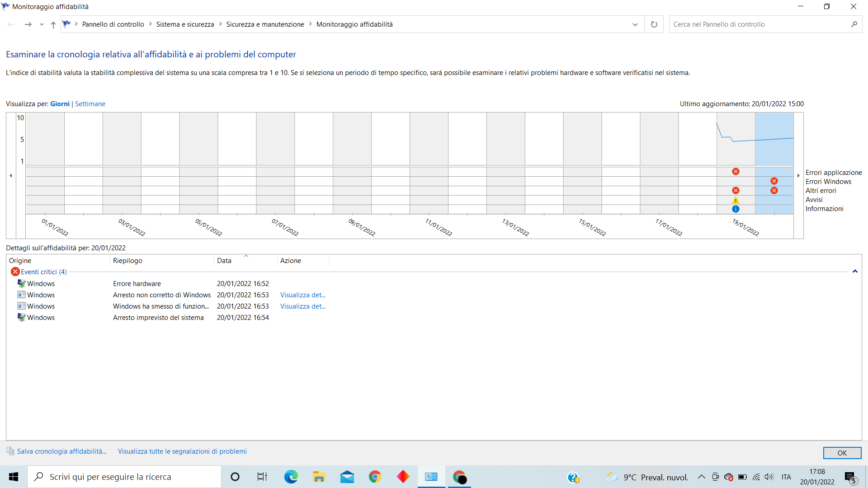The image size is (868, 488).
Task: Click the application error icon on 19/01
Action: pos(736,172)
